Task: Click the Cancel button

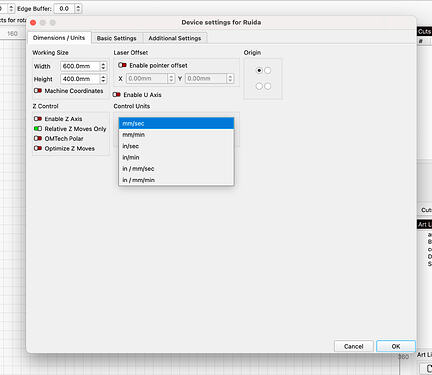Action: coord(354,346)
